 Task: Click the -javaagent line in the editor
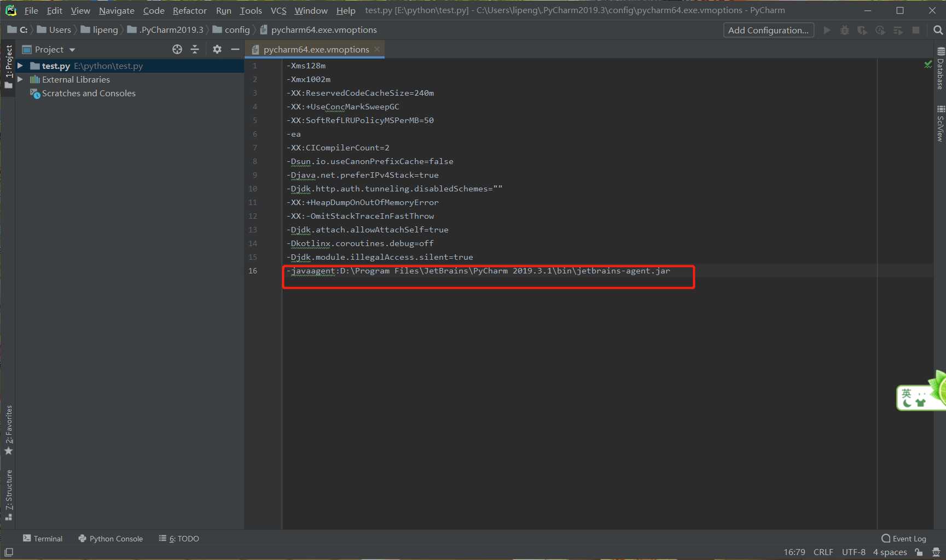478,271
